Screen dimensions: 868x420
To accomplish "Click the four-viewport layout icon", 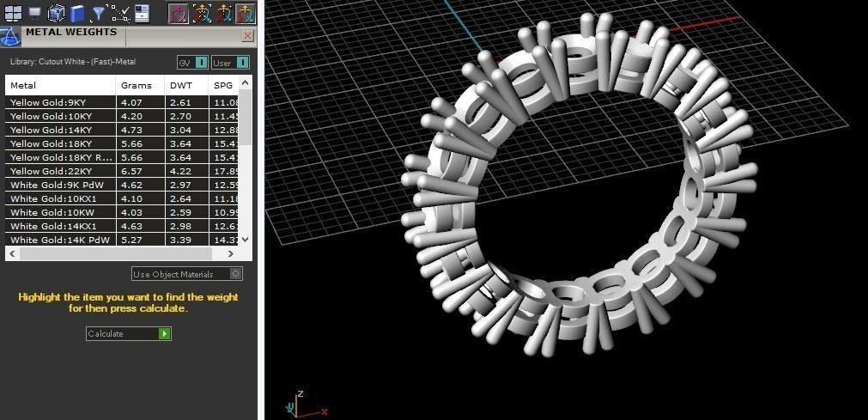I will [x=13, y=13].
